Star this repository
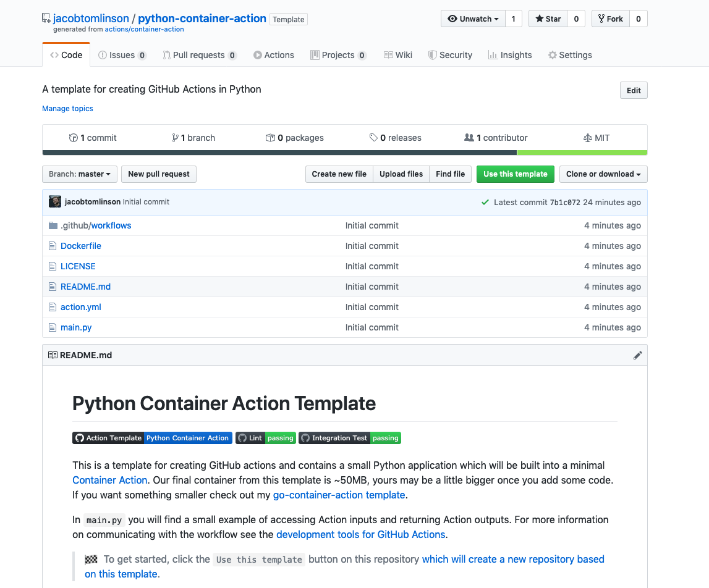The width and height of the screenshot is (709, 588). click(548, 19)
